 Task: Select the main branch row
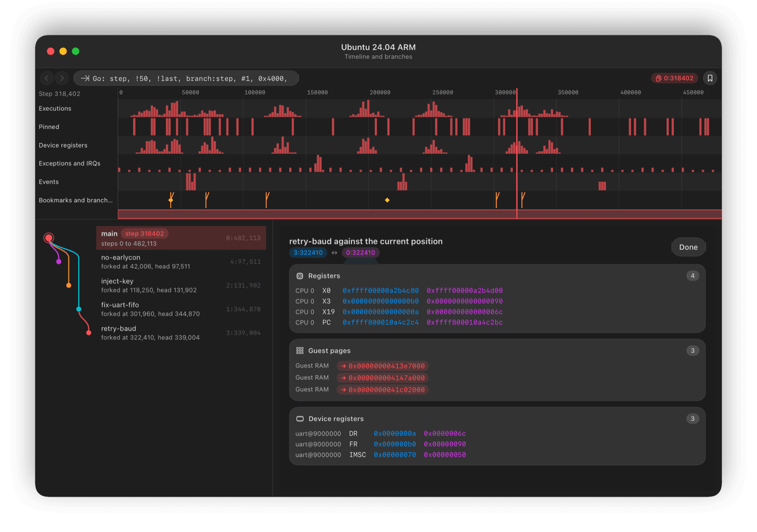[181, 238]
